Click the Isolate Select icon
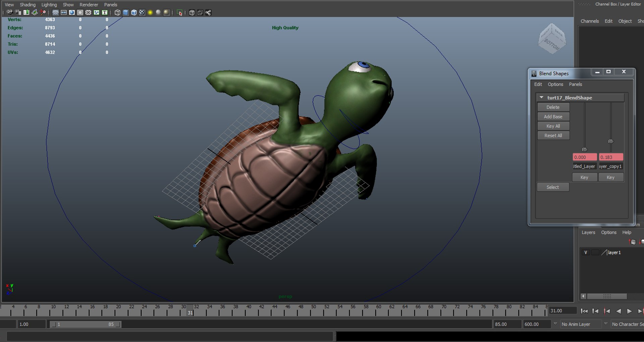Viewport: 644px width, 342px height. coord(179,12)
